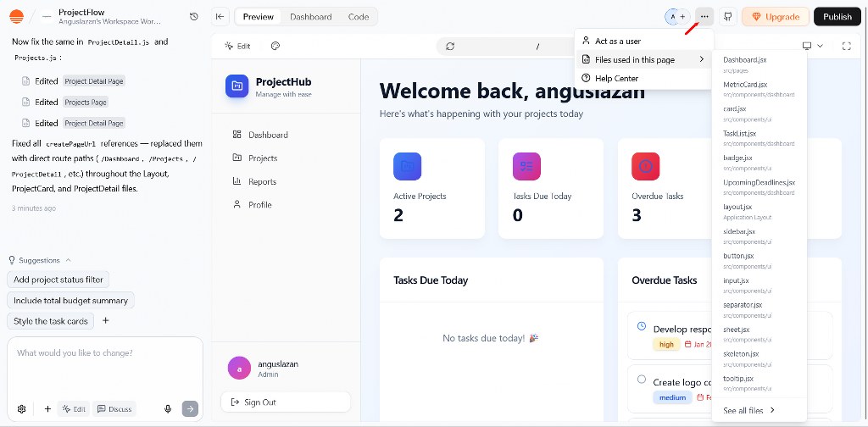Open Reports in ProjectHub sidebar

point(286,181)
